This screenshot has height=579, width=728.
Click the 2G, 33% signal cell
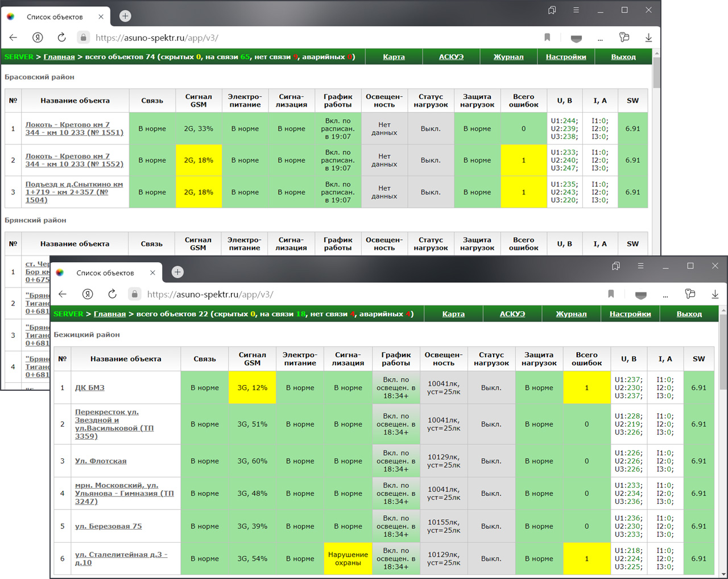(198, 129)
